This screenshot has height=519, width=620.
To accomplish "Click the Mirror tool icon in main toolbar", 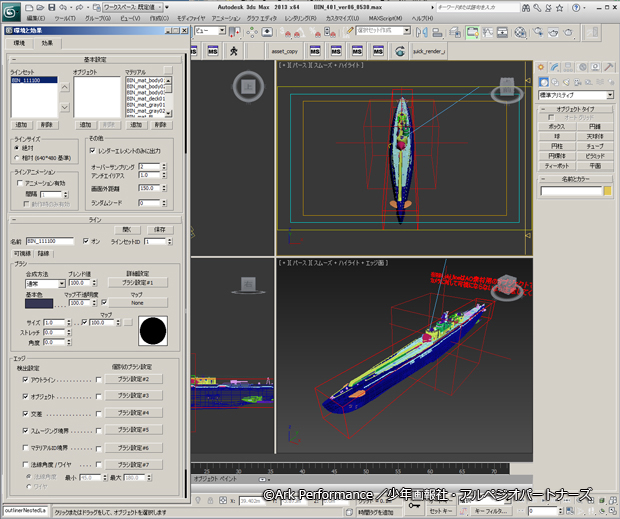I will coord(422,32).
